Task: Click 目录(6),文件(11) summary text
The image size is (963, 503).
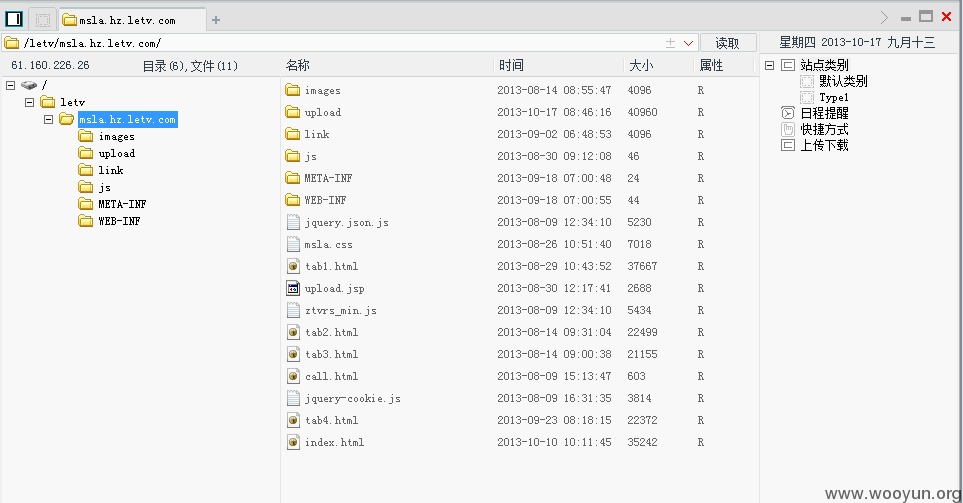Action: pos(190,66)
